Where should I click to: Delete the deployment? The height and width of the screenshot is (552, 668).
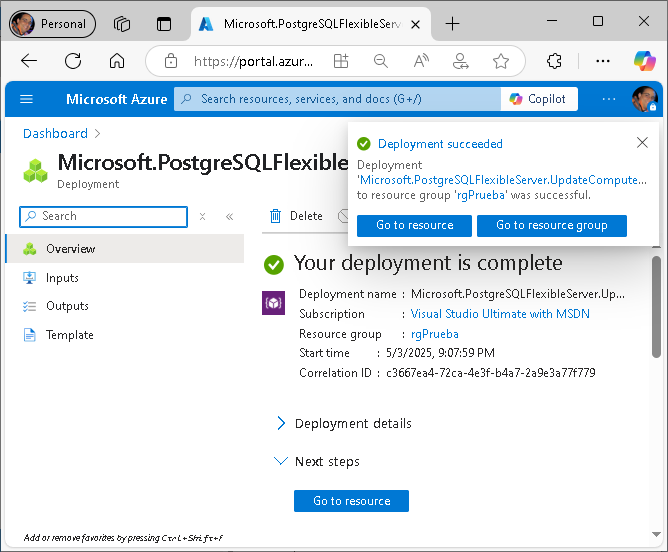(x=296, y=216)
